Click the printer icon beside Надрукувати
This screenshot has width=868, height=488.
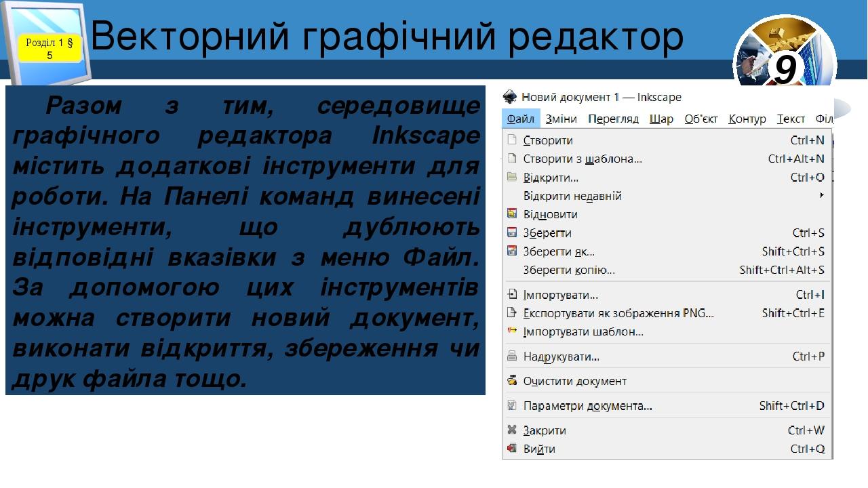512,356
